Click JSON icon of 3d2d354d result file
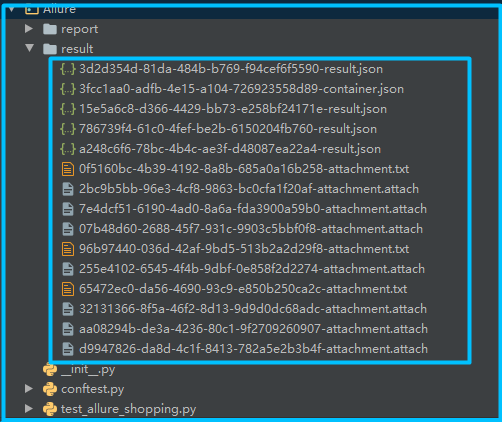Viewport: 502px width, 422px height. 68,69
